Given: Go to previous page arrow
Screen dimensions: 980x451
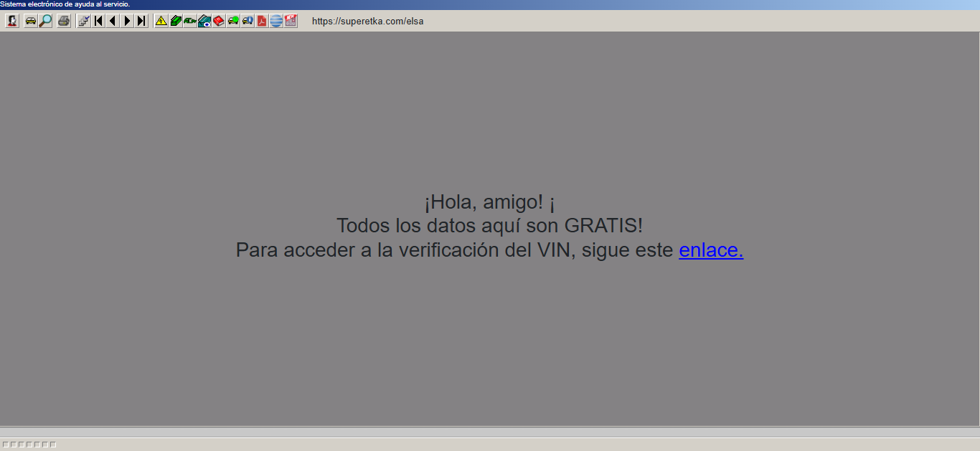Looking at the screenshot, I should (113, 21).
